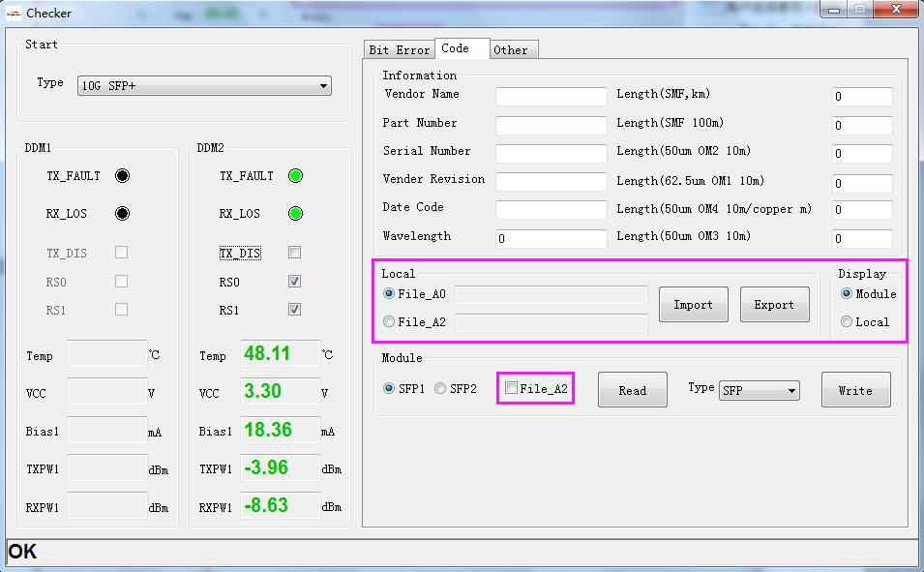This screenshot has width=924, height=572.
Task: Select Local File_A0 radio button
Action: (x=389, y=293)
